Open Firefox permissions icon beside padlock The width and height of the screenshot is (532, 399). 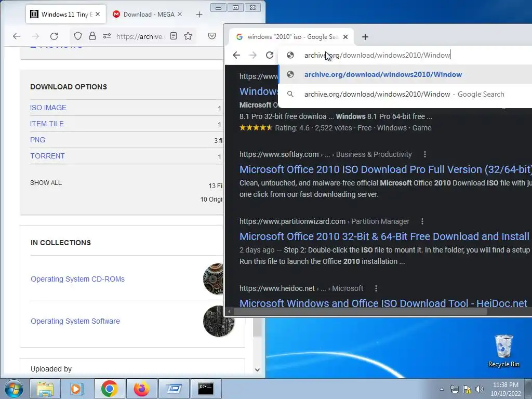(107, 36)
